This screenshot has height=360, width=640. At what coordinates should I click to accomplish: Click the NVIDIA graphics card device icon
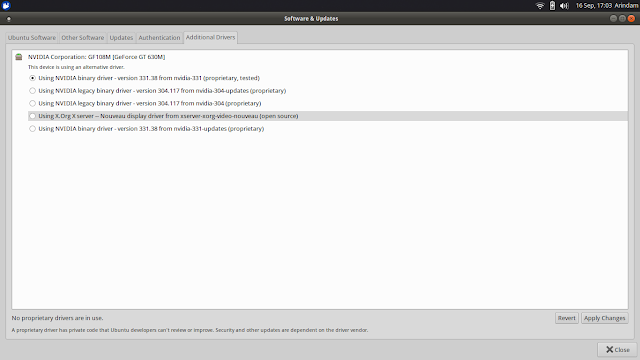click(x=19, y=57)
